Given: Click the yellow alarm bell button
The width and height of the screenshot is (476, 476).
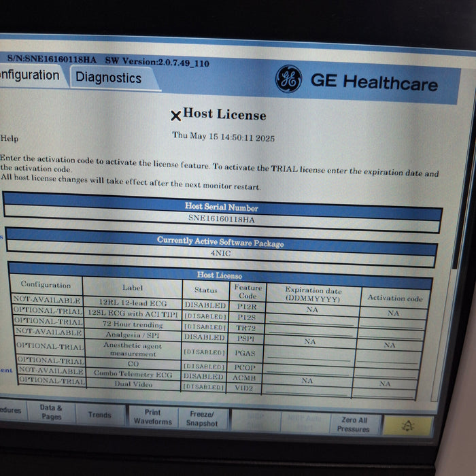Looking at the screenshot, I should pos(407,426).
